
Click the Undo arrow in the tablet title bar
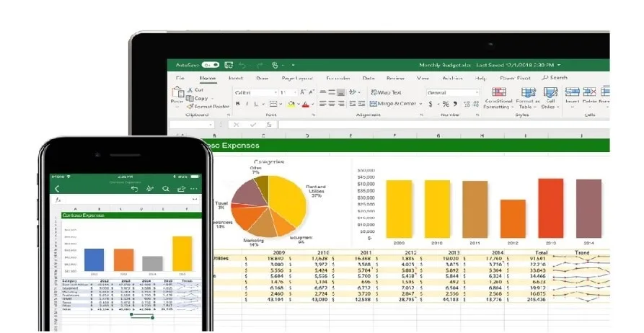[x=242, y=65]
